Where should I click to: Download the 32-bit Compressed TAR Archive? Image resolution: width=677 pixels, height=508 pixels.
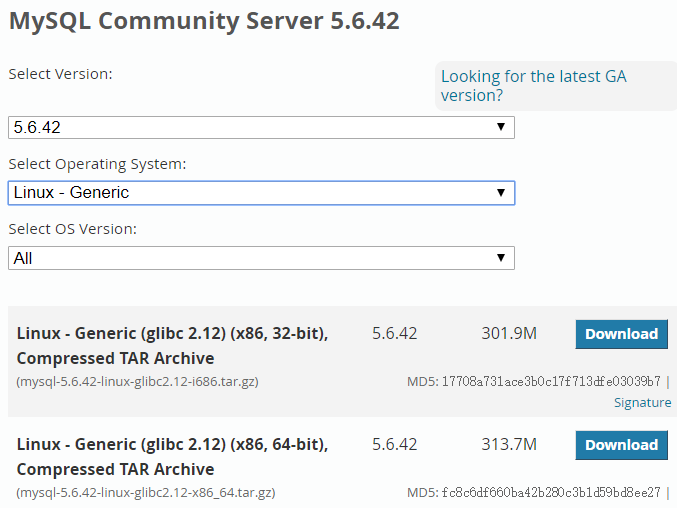(x=621, y=334)
